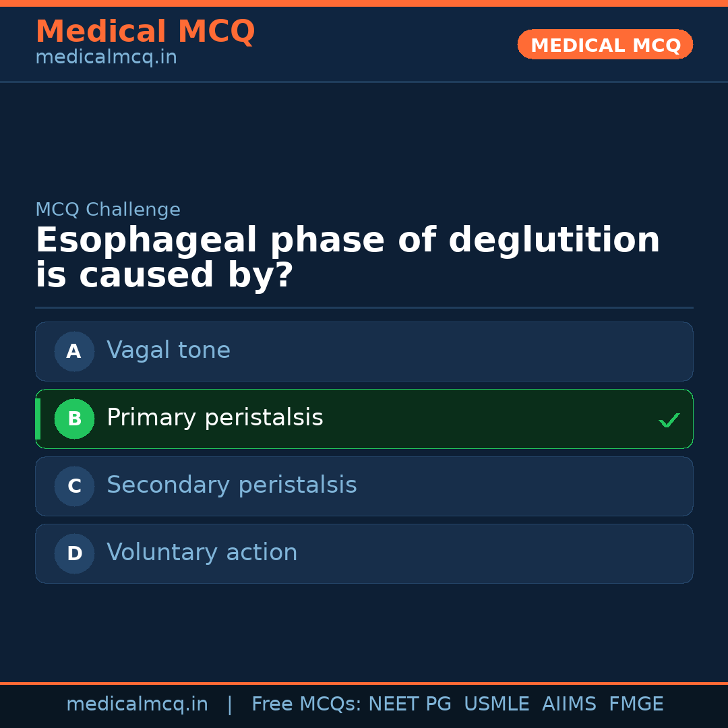Click the circled letter D badge
Viewport: 728px width, 728px height.
click(x=74, y=553)
